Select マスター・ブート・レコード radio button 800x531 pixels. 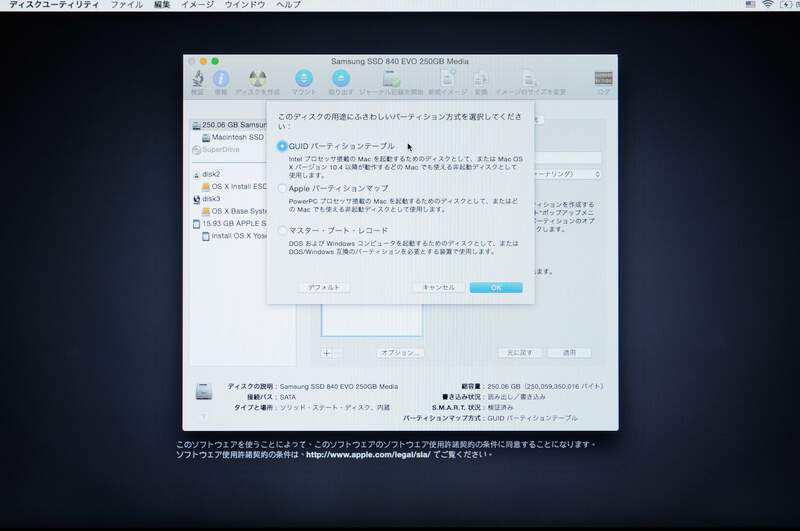(282, 231)
